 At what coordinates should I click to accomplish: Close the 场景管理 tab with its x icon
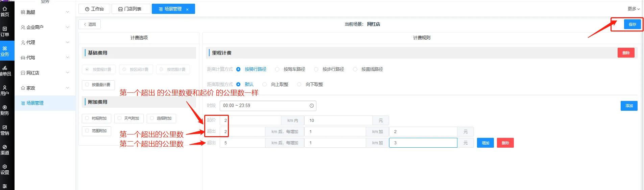click(187, 9)
